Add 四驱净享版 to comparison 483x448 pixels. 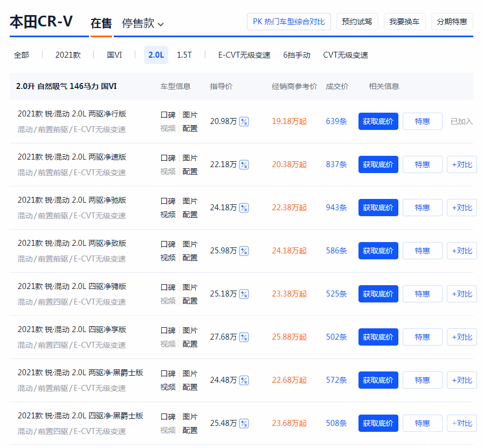click(x=462, y=337)
